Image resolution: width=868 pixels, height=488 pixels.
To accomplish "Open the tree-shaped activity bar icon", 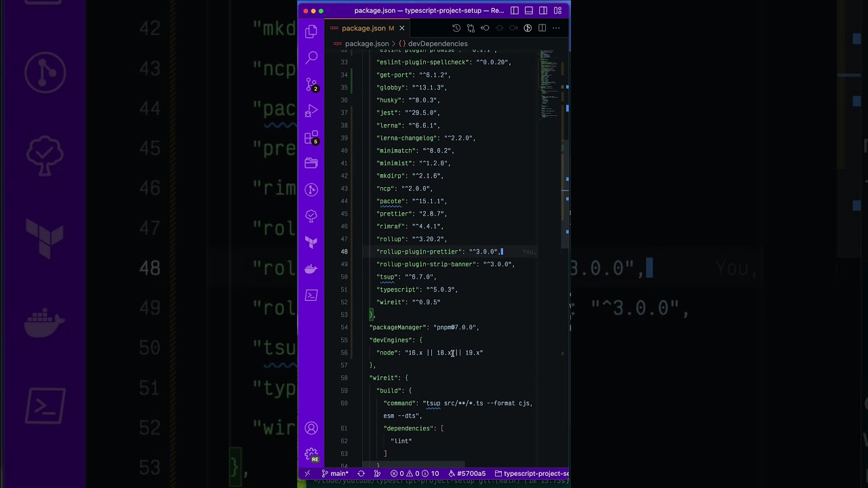I will [311, 216].
